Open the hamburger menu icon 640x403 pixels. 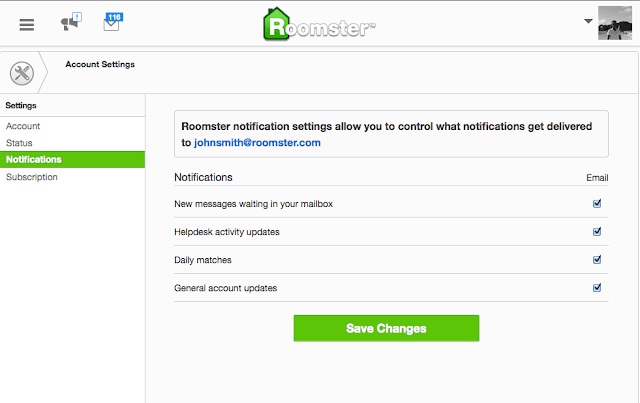point(27,25)
